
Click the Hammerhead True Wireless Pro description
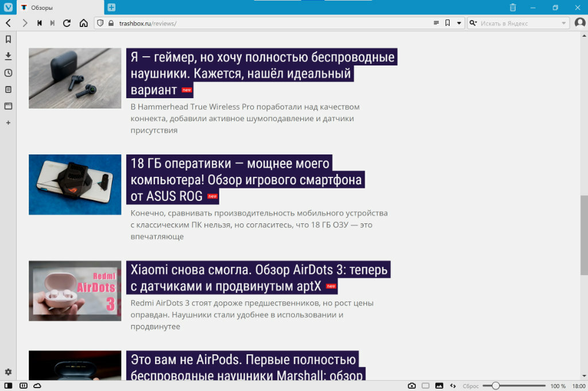click(245, 118)
